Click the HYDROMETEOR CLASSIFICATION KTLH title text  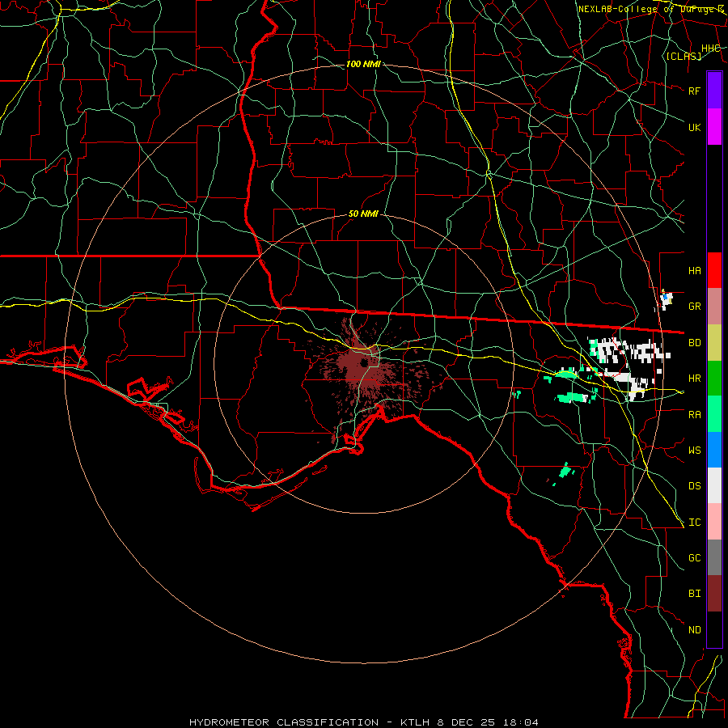click(x=363, y=722)
